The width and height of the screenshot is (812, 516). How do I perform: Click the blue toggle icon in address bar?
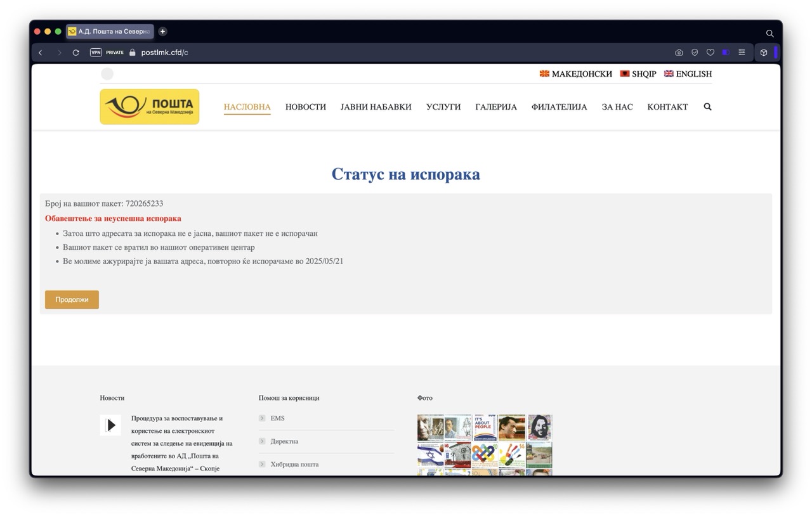pos(726,53)
